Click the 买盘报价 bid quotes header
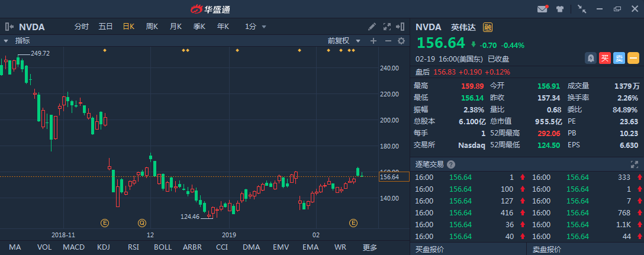 pos(430,249)
